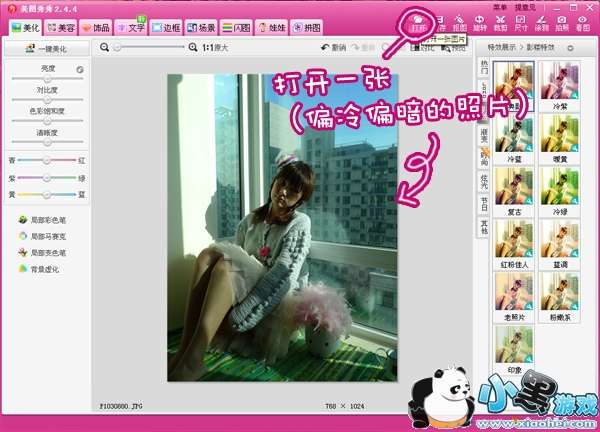
Task: Click the filename P1030880.JPG in status bar
Action: (121, 406)
